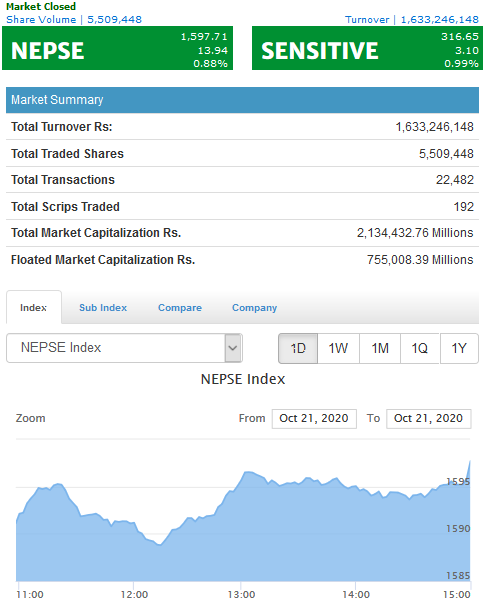Click the NEPSE Index chart title
The height and width of the screenshot is (607, 483).
coord(243,379)
